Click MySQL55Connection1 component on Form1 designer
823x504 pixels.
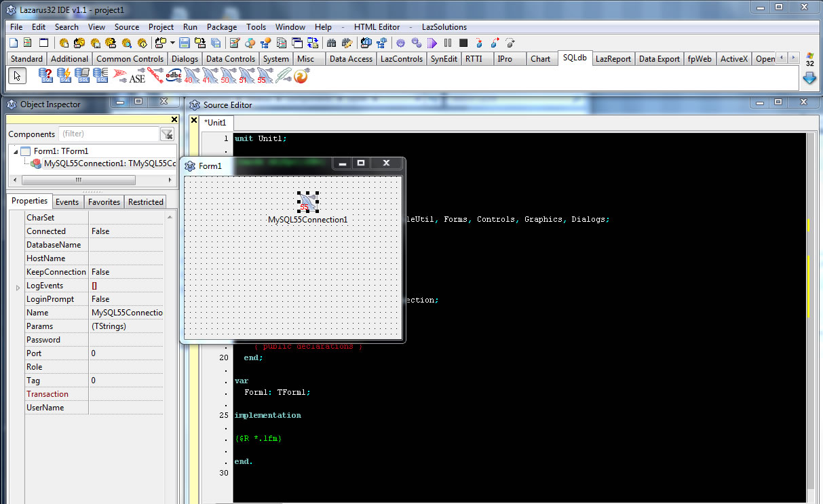click(308, 201)
